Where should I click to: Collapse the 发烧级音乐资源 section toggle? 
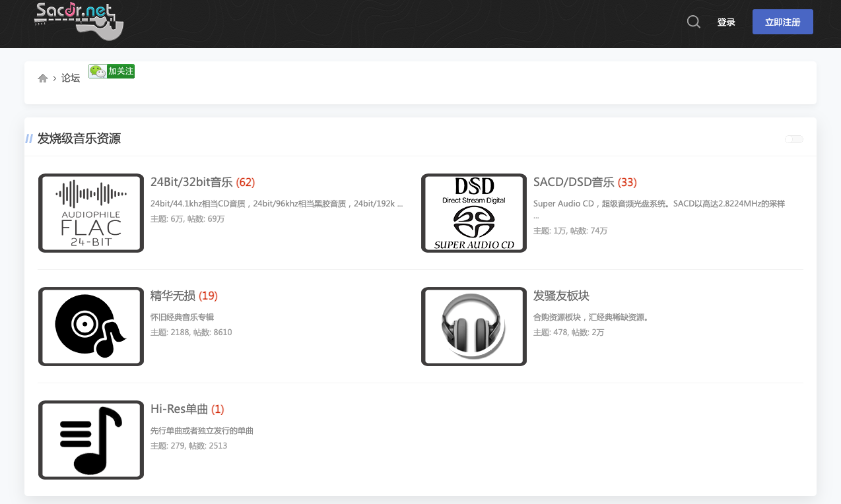click(x=794, y=139)
